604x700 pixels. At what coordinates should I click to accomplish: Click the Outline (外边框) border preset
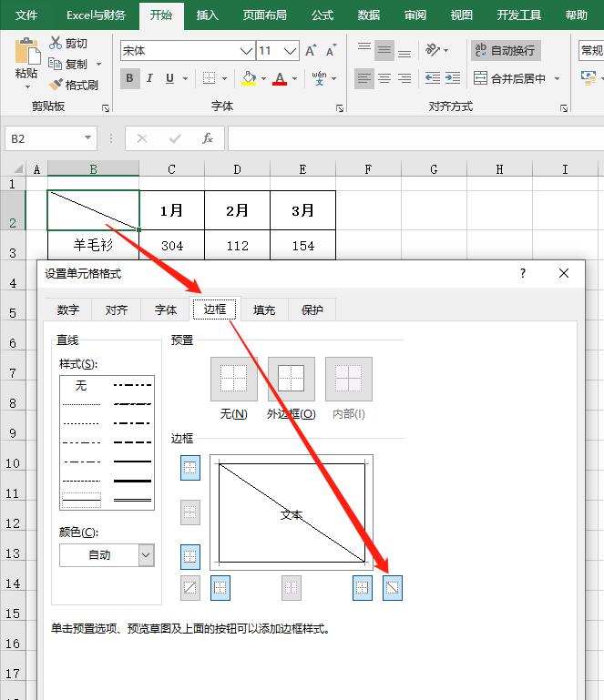(292, 379)
